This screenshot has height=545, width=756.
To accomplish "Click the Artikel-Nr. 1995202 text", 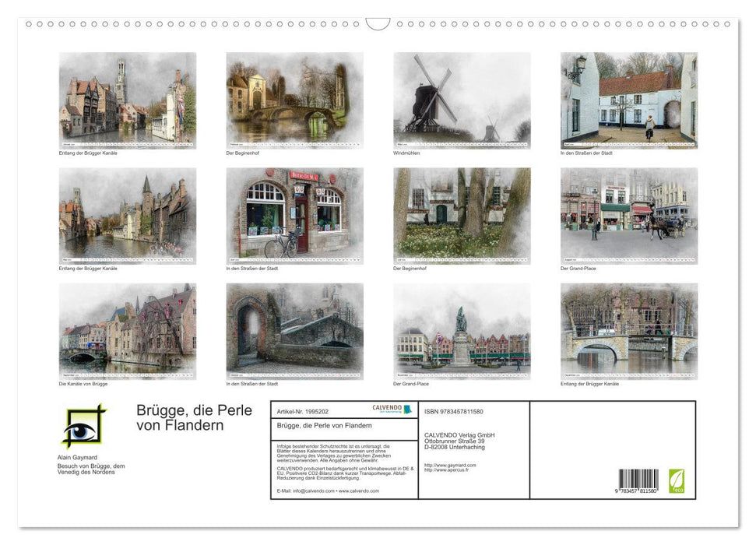I will coord(303,410).
